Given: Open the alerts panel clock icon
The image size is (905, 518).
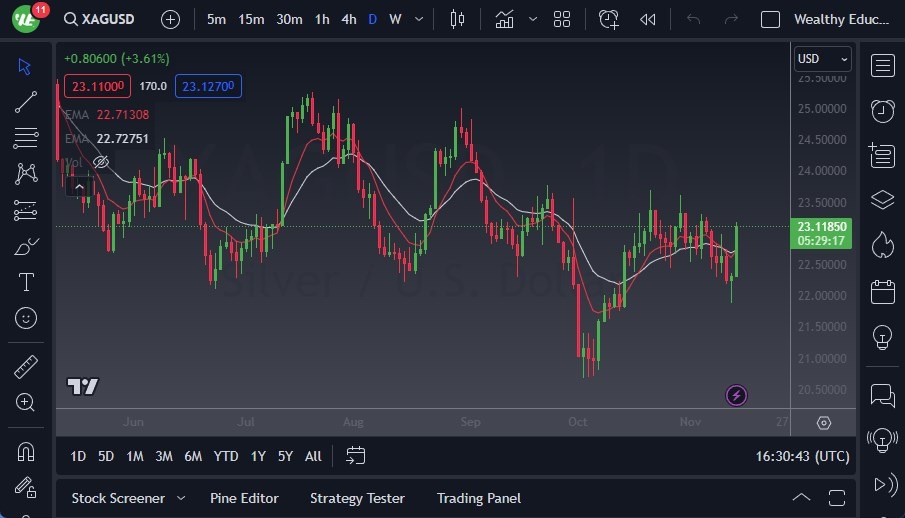Looking at the screenshot, I should [882, 110].
